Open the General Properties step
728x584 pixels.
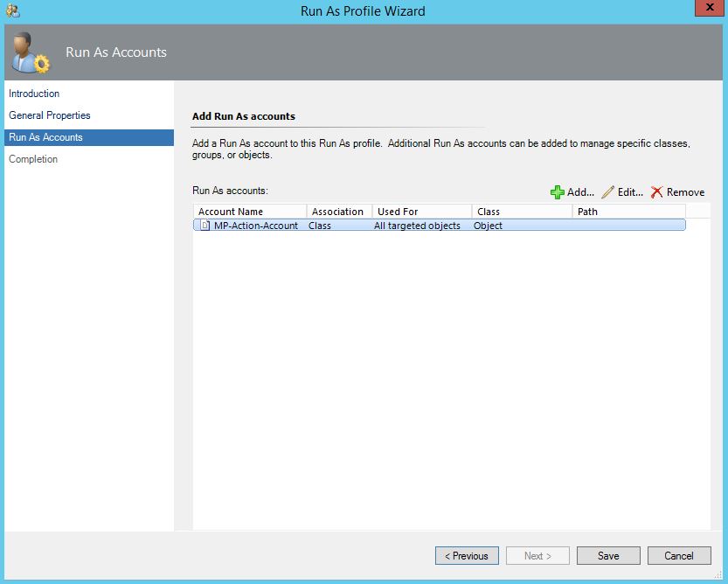50,115
